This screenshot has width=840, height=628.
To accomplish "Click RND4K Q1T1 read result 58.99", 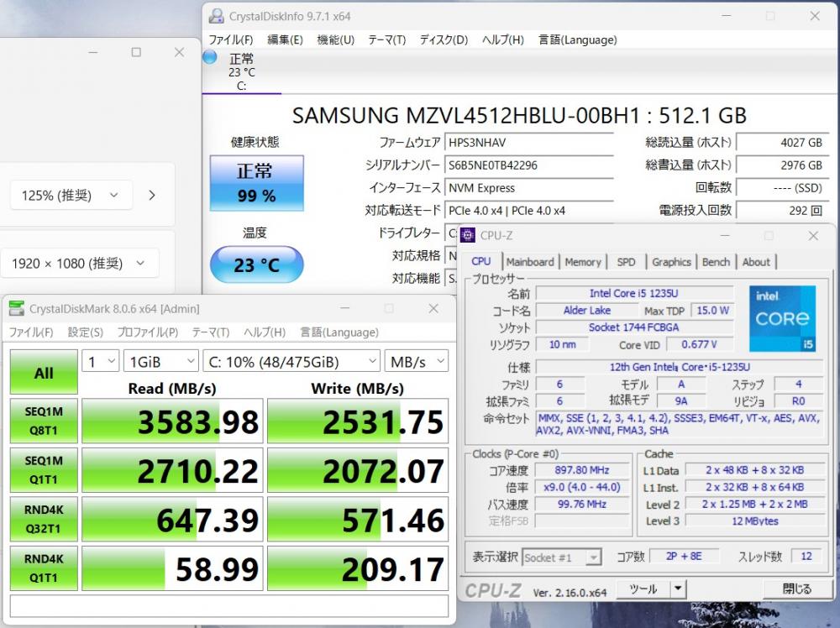I will (172, 568).
